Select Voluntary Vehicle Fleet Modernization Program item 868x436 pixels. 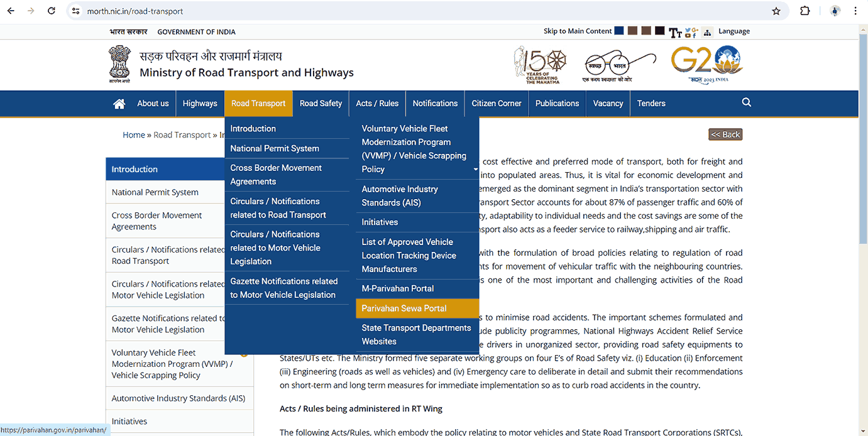tap(417, 149)
